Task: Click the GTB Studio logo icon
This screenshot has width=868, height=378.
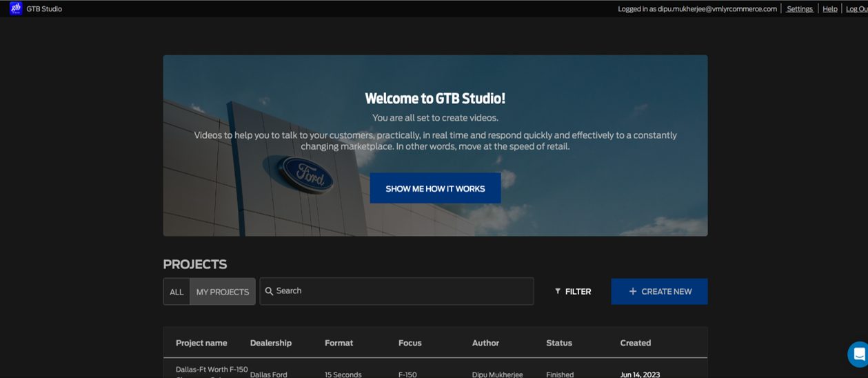Action: (x=15, y=8)
